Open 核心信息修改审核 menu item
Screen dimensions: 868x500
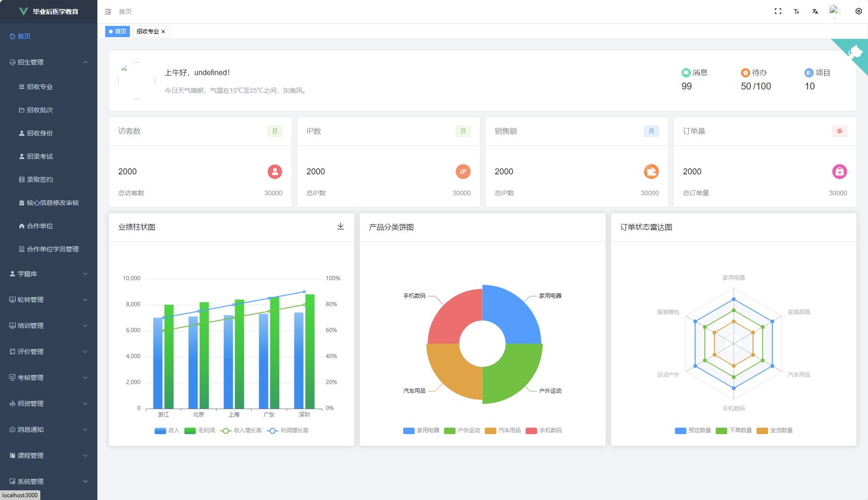coord(52,203)
